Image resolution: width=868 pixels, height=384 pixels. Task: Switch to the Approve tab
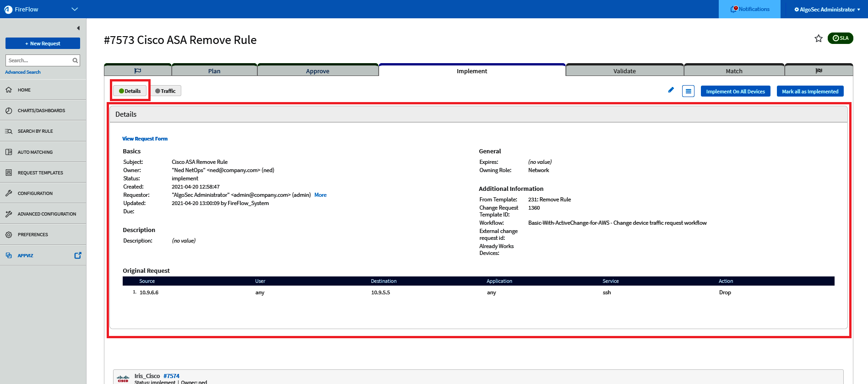click(x=318, y=71)
